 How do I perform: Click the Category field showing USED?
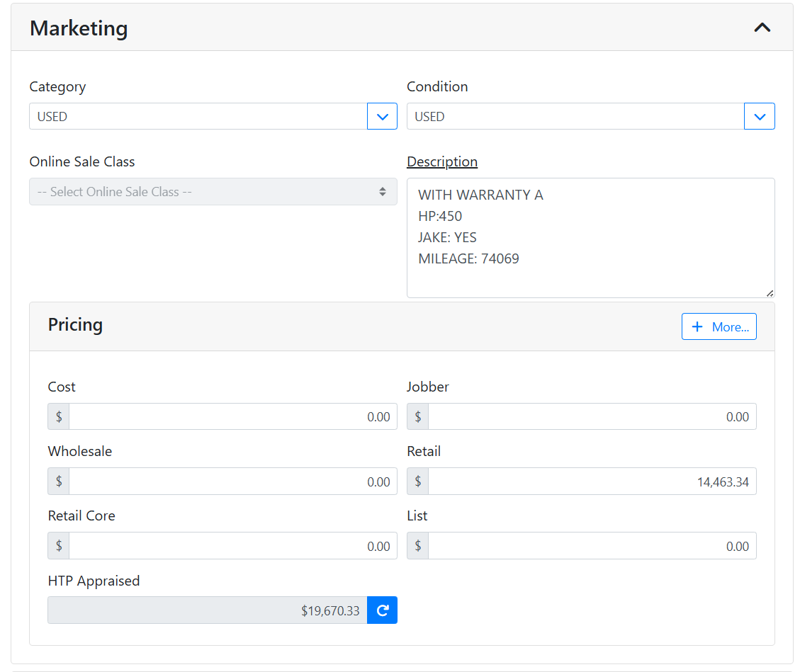(198, 117)
